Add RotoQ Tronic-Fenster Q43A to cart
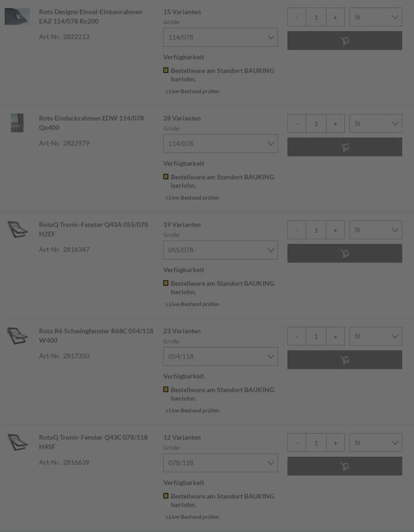 click(344, 253)
